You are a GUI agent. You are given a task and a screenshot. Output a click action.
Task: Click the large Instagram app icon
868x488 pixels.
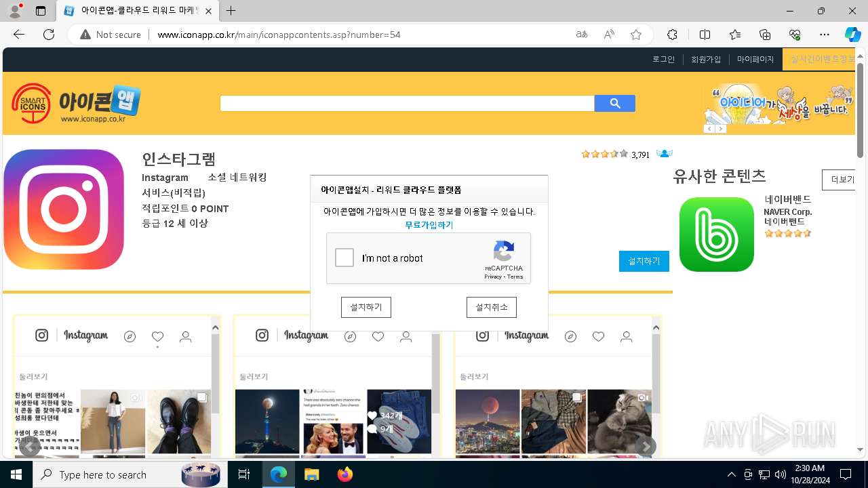(64, 209)
